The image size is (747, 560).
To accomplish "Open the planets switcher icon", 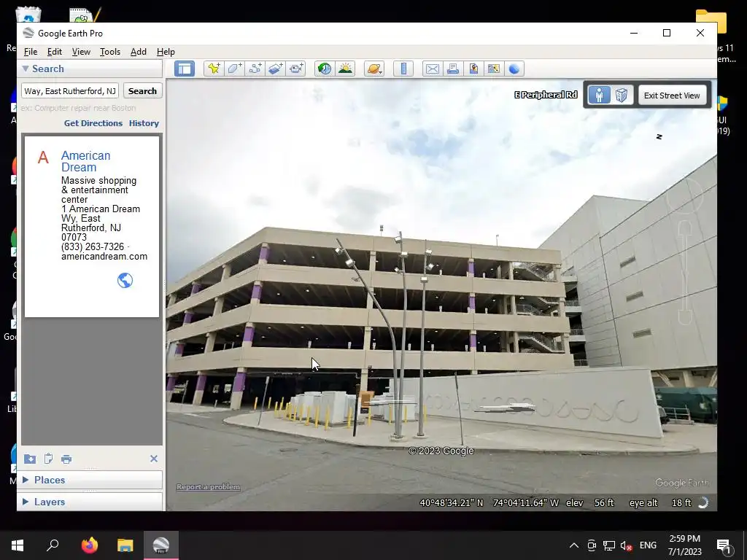I will 374,69.
